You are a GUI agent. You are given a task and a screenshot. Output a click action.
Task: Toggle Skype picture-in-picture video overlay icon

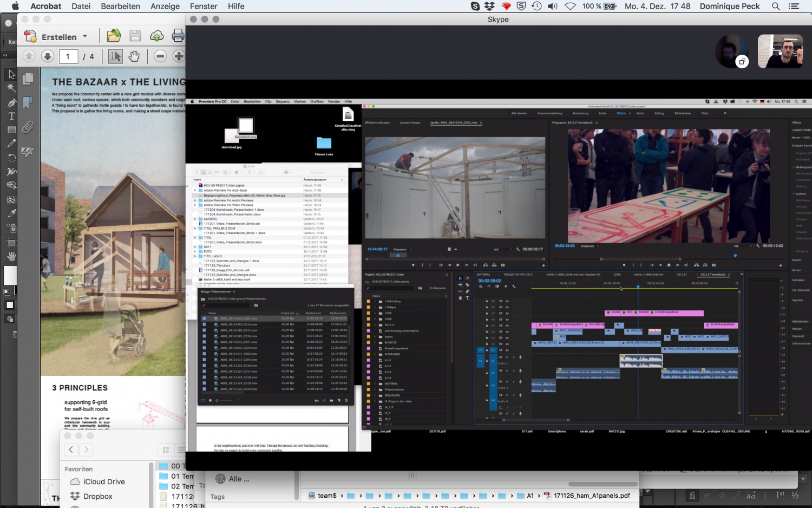(742, 62)
